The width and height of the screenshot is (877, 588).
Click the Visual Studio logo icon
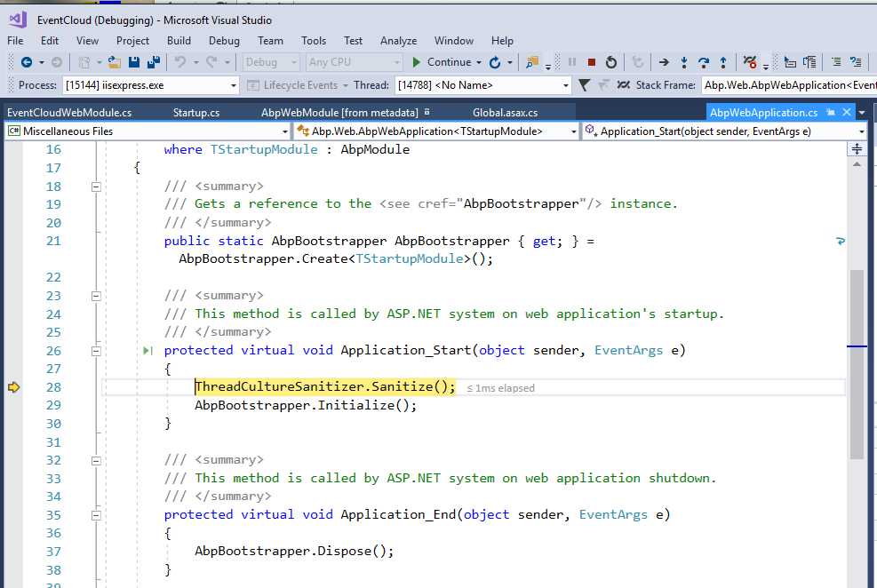(18, 20)
